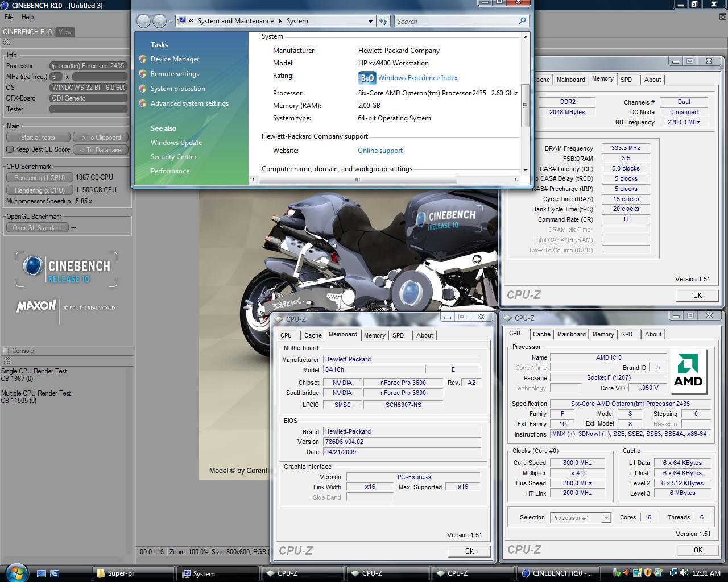This screenshot has width=728, height=582.
Task: Click the OpenGL Standard button
Action: 37,227
